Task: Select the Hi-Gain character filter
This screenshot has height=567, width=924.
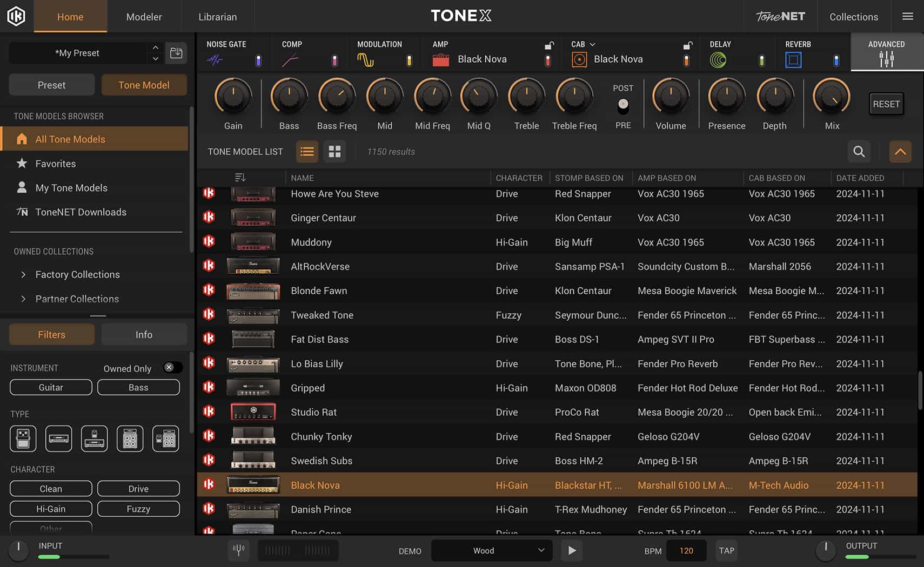Action: [x=50, y=508]
